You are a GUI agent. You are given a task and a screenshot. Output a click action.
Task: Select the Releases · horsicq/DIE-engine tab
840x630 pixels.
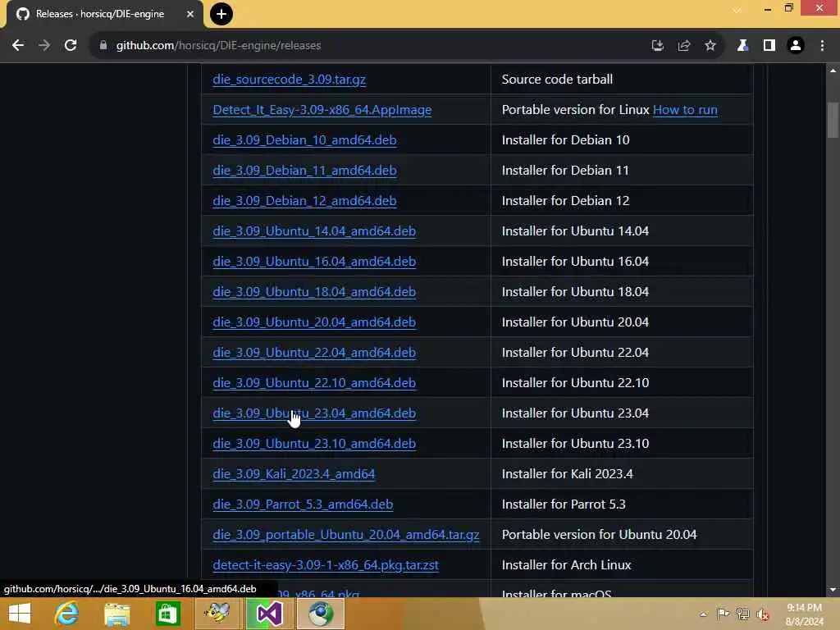point(99,14)
